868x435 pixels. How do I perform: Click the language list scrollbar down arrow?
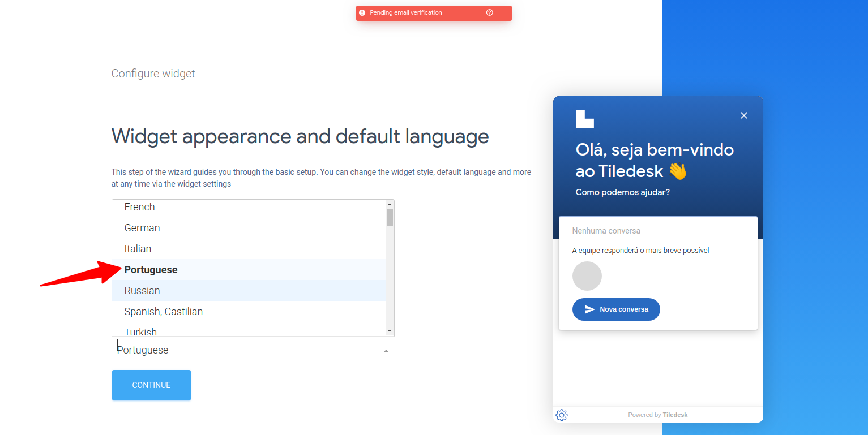[x=390, y=331]
